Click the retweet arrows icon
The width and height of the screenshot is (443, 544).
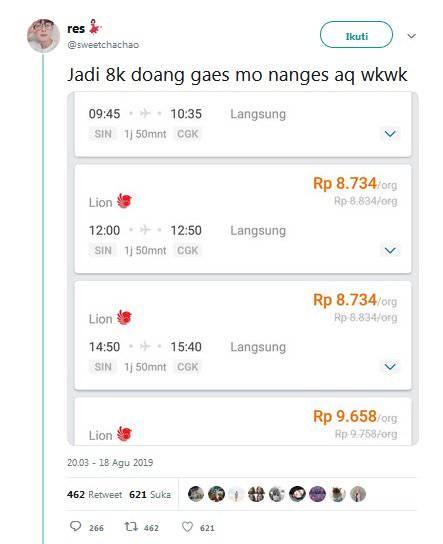click(x=131, y=527)
